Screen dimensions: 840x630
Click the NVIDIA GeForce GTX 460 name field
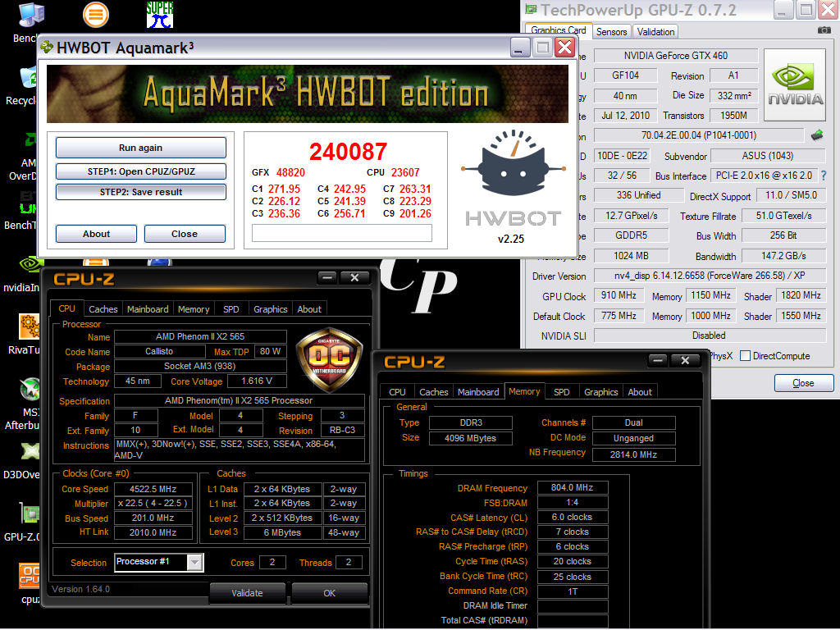tap(676, 56)
